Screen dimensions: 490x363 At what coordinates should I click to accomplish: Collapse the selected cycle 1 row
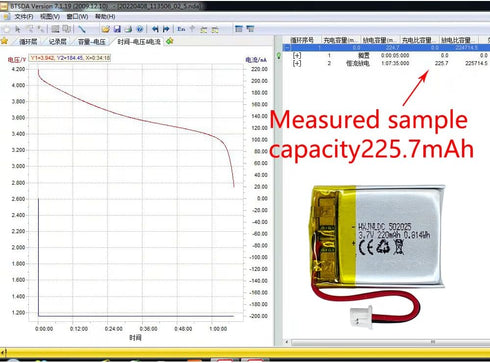287,48
